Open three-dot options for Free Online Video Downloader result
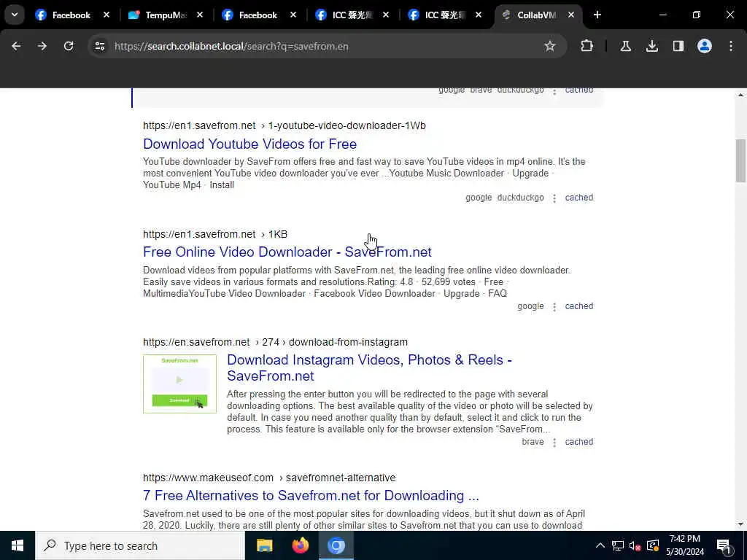 click(x=554, y=307)
